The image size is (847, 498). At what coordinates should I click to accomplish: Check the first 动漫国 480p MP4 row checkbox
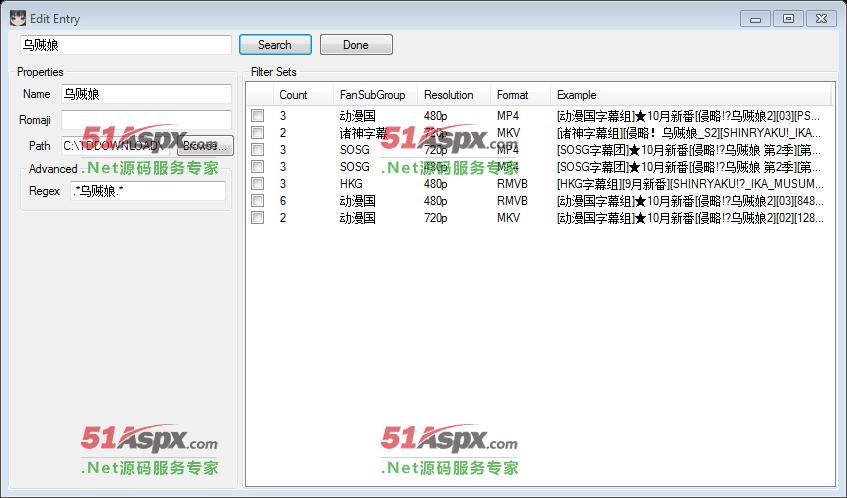coord(257,115)
